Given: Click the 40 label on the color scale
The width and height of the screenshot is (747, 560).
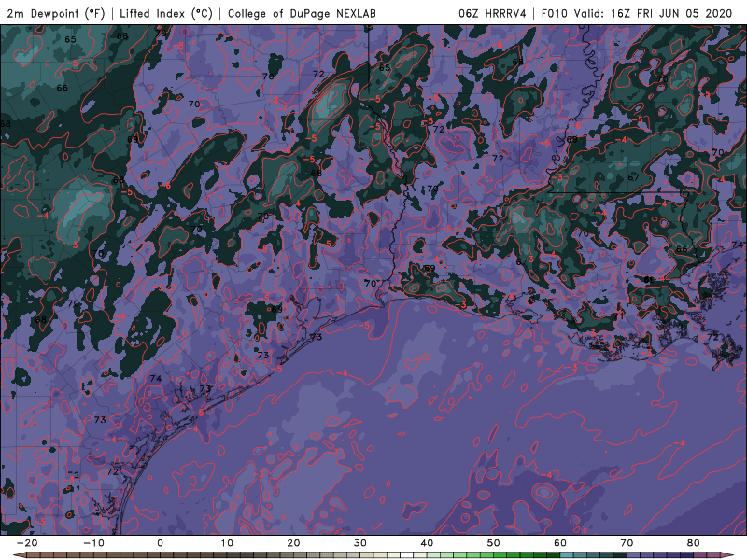Looking at the screenshot, I should coord(427,543).
